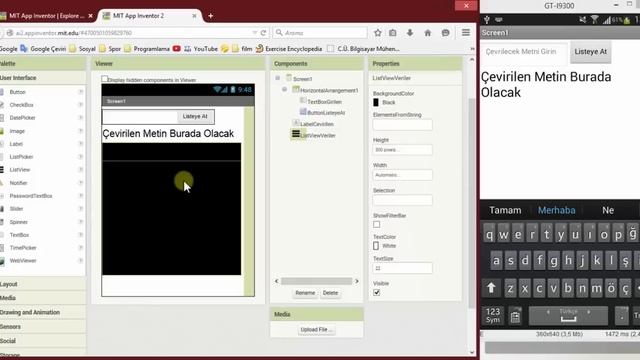Select TimePicker in palette
640x360 pixels.
pyautogui.click(x=23, y=248)
